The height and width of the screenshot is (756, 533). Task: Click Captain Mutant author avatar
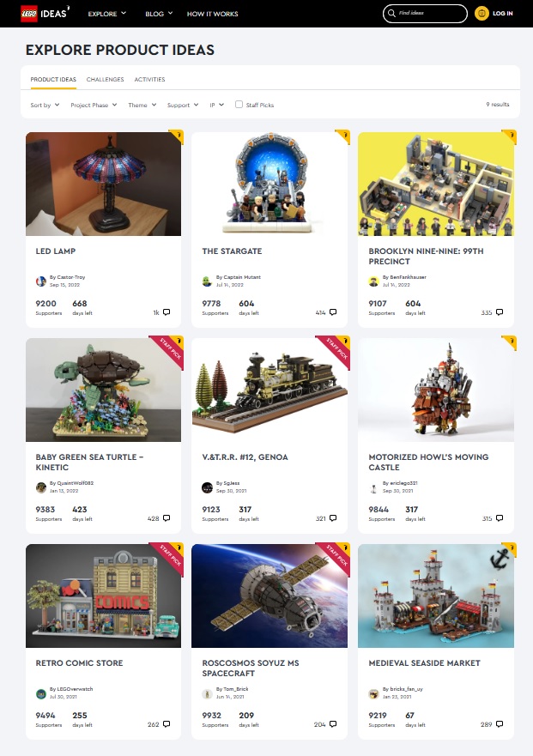pyautogui.click(x=207, y=281)
